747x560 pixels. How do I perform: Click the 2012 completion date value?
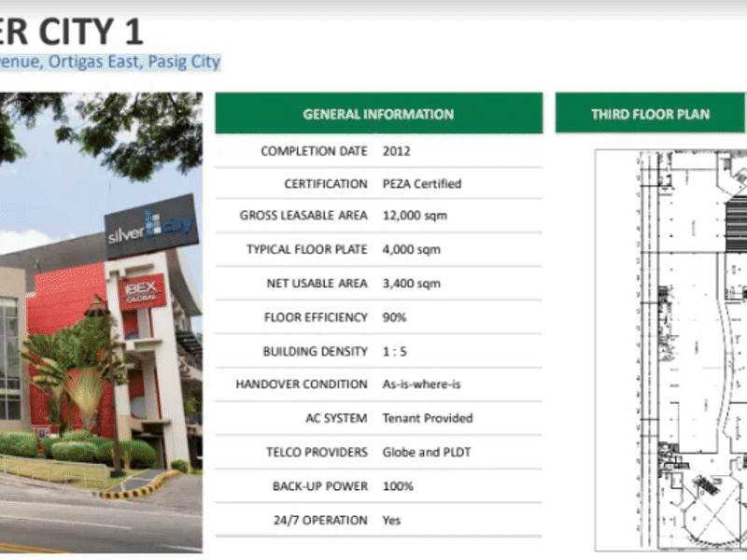pyautogui.click(x=396, y=150)
